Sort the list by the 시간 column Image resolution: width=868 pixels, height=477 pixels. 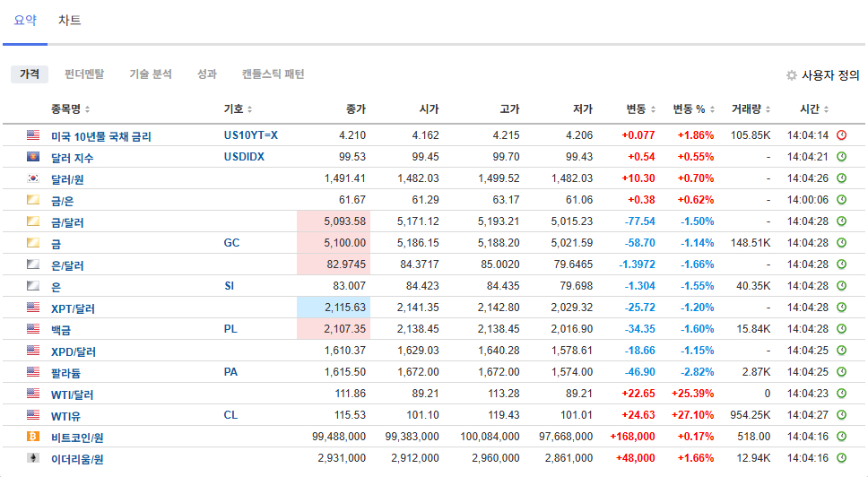point(814,109)
